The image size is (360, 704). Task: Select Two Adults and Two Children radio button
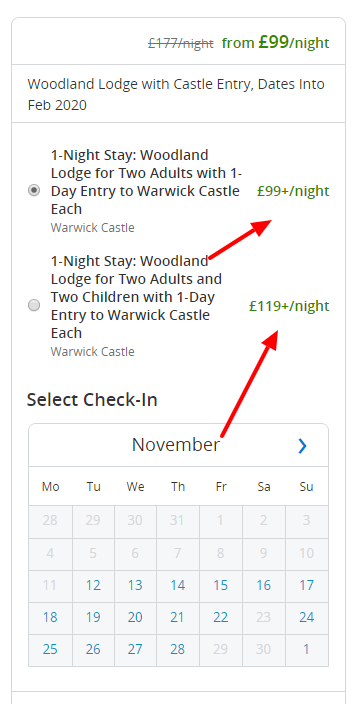(34, 305)
